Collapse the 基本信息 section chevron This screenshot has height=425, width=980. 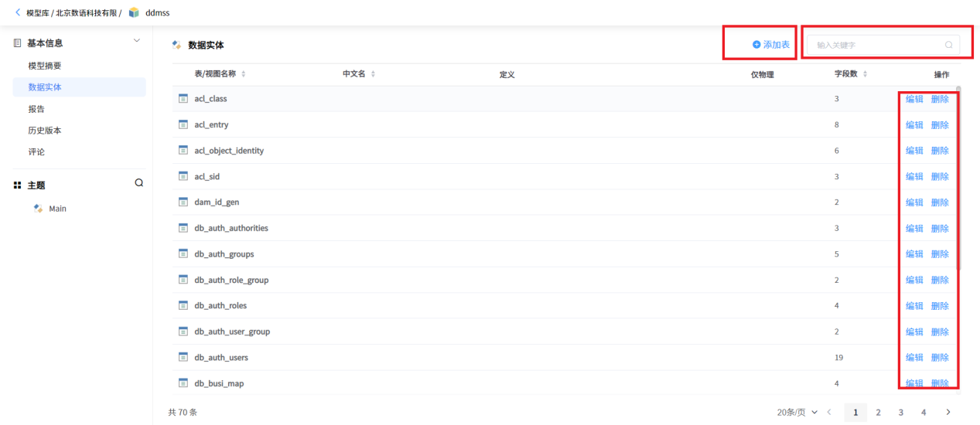(x=137, y=40)
